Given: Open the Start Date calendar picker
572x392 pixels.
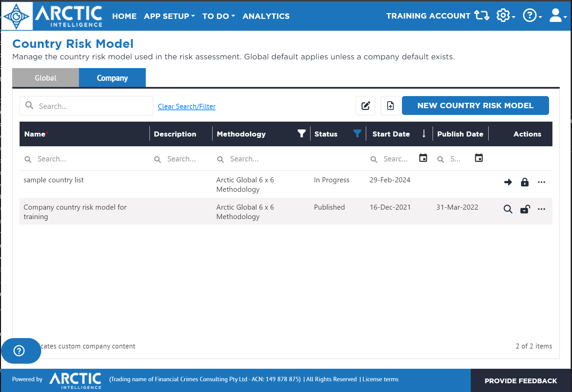Looking at the screenshot, I should coord(423,158).
